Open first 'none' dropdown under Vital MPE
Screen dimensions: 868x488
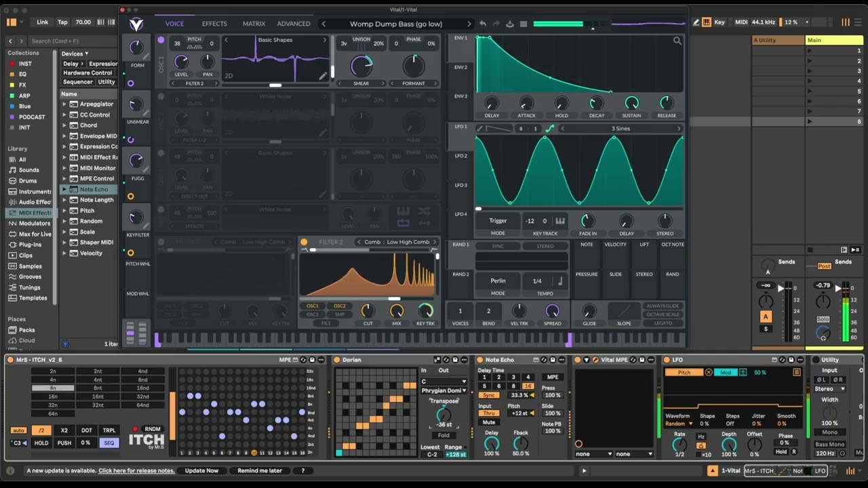click(x=594, y=454)
